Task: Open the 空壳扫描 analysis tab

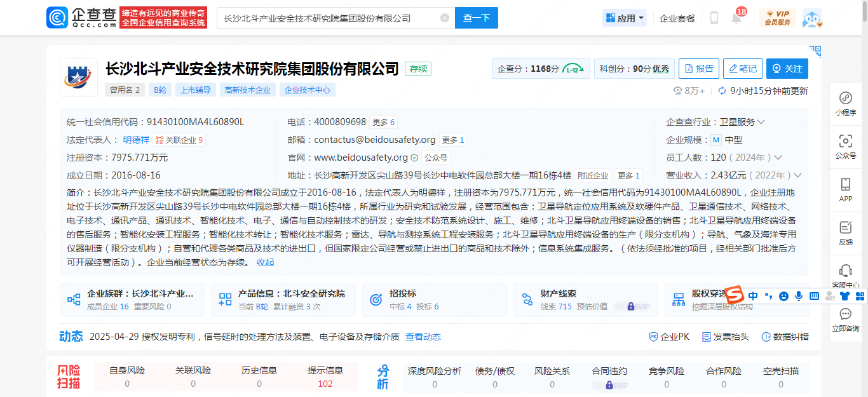Action: tap(781, 377)
